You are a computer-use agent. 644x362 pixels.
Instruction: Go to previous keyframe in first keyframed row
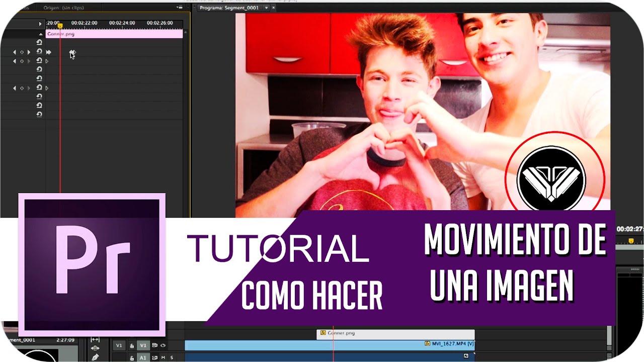pyautogui.click(x=14, y=52)
